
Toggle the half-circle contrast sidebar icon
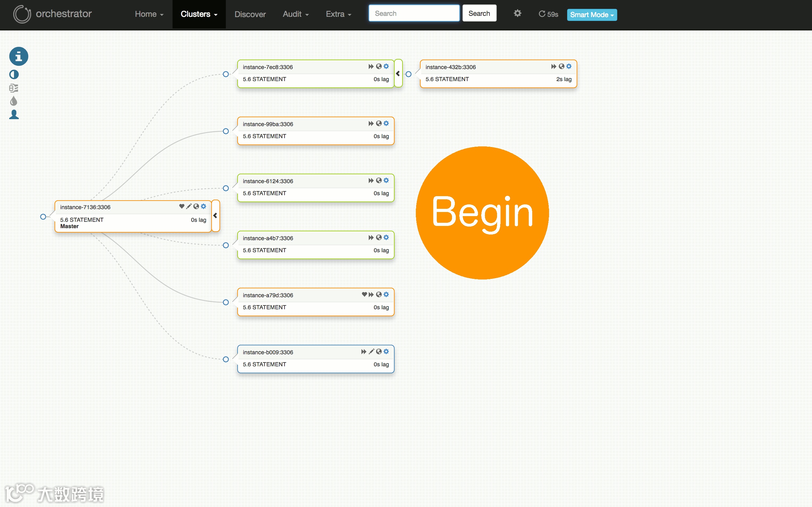point(14,74)
